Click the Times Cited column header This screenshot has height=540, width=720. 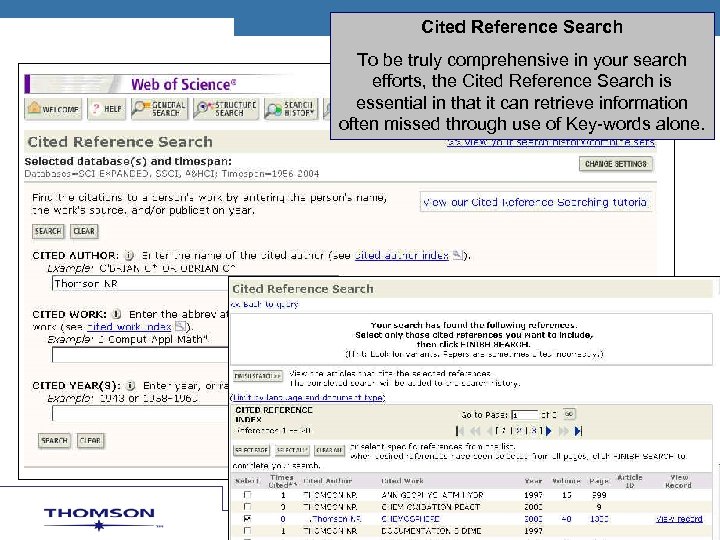(282, 481)
